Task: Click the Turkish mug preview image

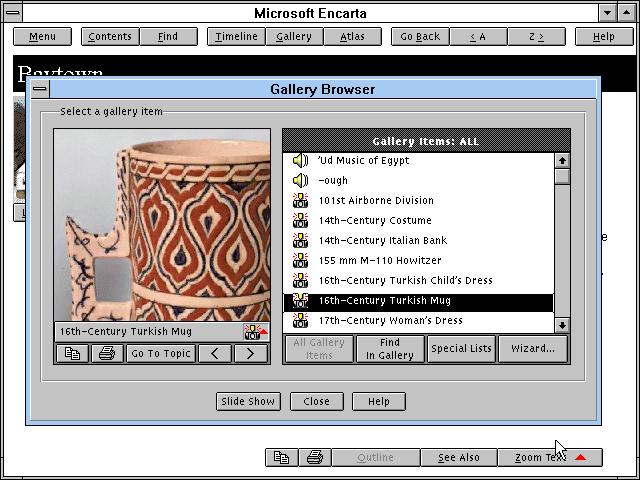Action: (162, 225)
